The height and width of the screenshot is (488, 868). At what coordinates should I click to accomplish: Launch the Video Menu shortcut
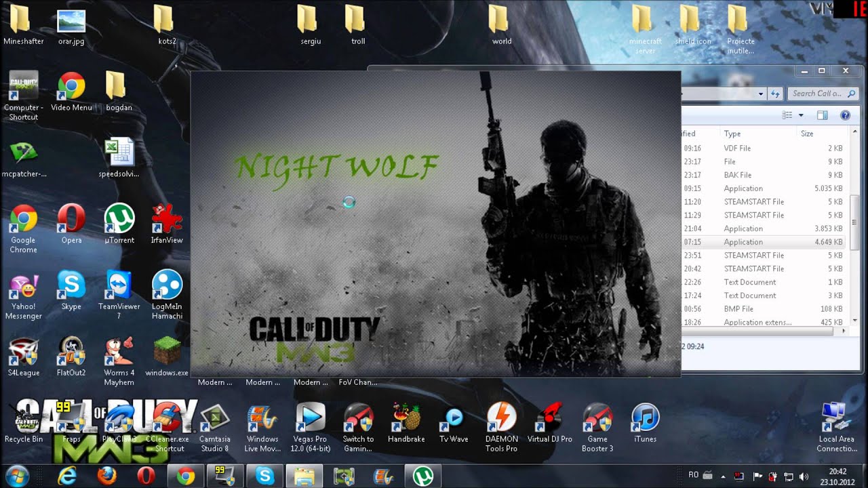[x=71, y=92]
